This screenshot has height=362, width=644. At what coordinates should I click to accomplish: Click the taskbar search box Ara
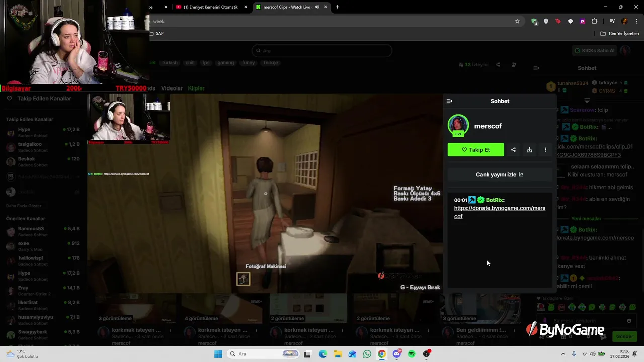click(263, 354)
